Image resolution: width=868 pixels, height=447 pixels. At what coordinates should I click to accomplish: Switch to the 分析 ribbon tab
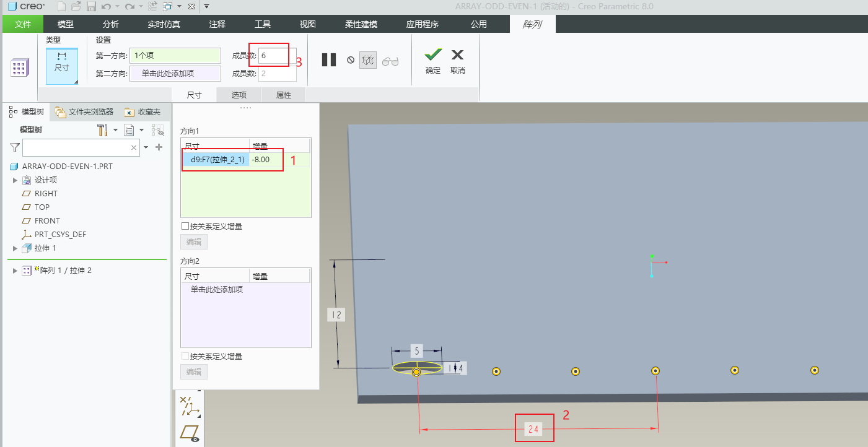click(x=111, y=24)
